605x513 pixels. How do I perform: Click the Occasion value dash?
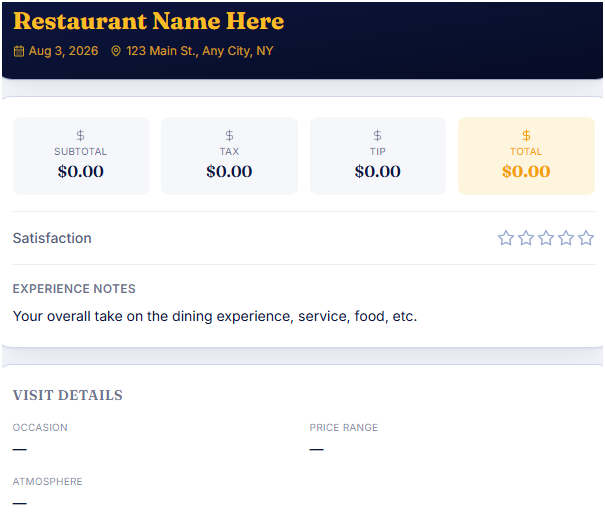tap(19, 449)
